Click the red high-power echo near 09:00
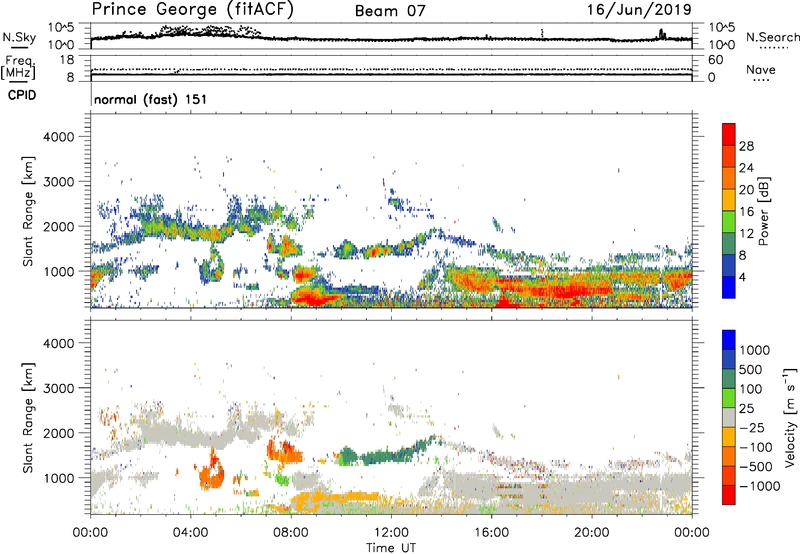 click(x=316, y=297)
